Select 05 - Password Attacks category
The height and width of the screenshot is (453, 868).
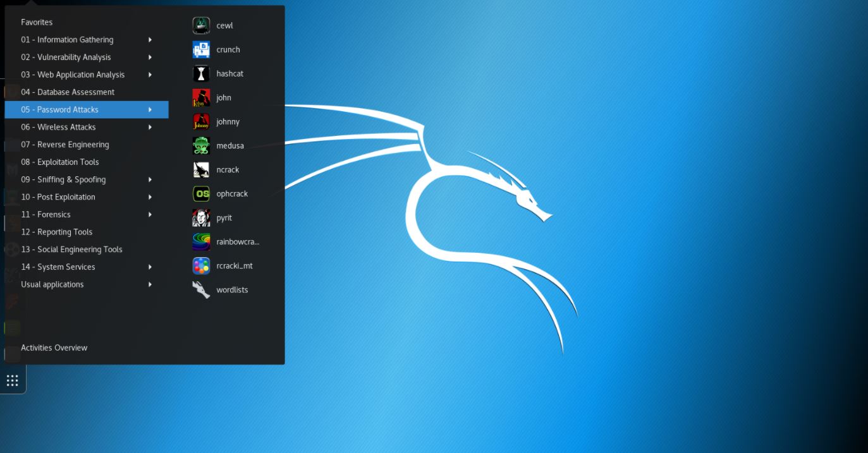coord(87,110)
